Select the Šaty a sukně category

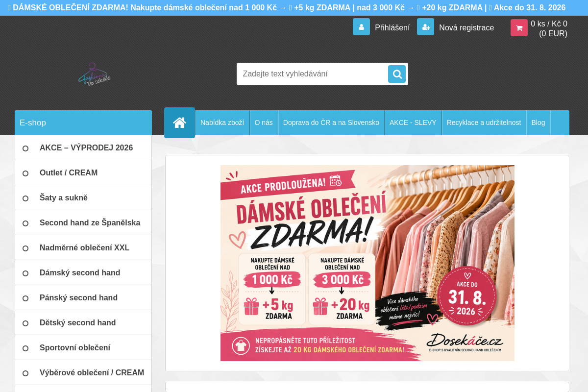[x=83, y=197]
